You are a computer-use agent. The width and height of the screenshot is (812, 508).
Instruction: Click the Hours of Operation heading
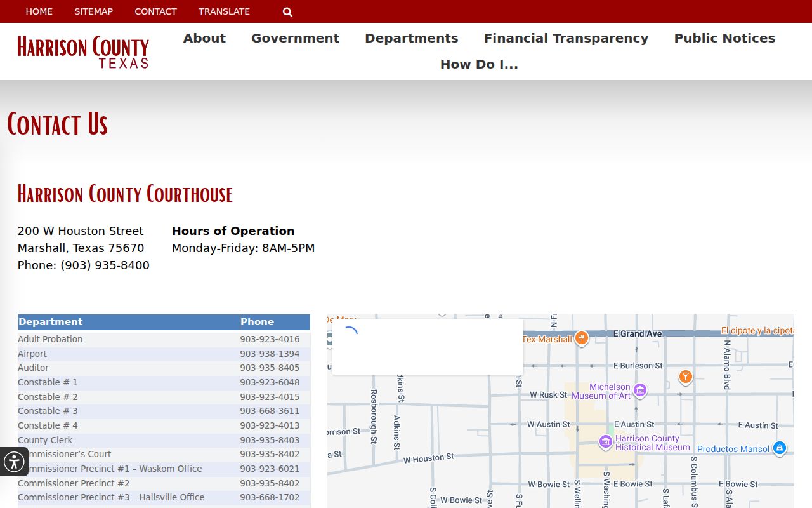point(233,231)
